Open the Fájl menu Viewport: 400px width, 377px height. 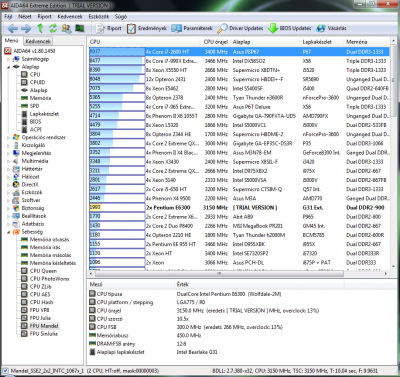point(8,16)
